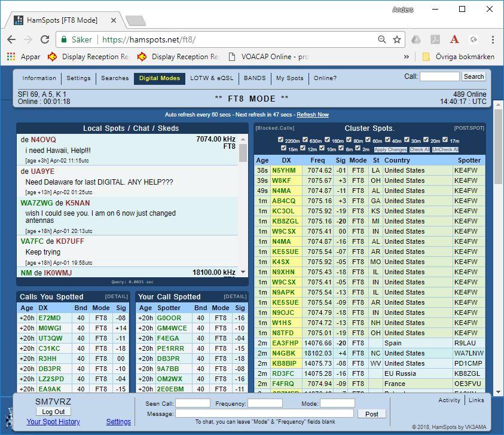Click the globe extension icon
Image resolution: width=504 pixels, height=435 pixels.
point(473,39)
